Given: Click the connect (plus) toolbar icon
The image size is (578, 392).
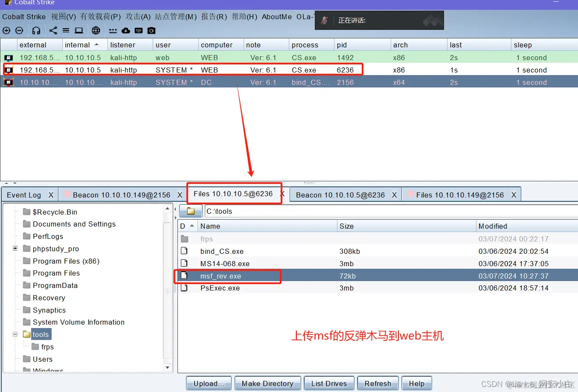Looking at the screenshot, I should [x=6, y=30].
